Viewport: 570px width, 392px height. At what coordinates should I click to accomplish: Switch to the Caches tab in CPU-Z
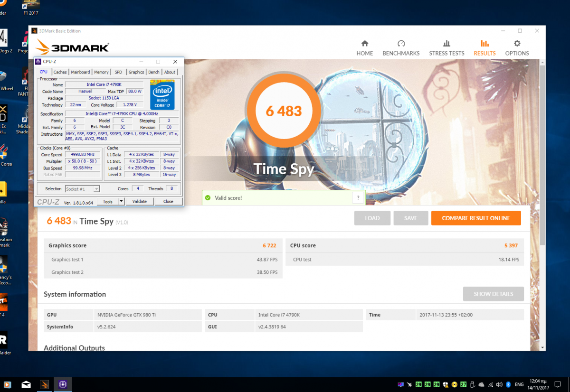click(60, 72)
